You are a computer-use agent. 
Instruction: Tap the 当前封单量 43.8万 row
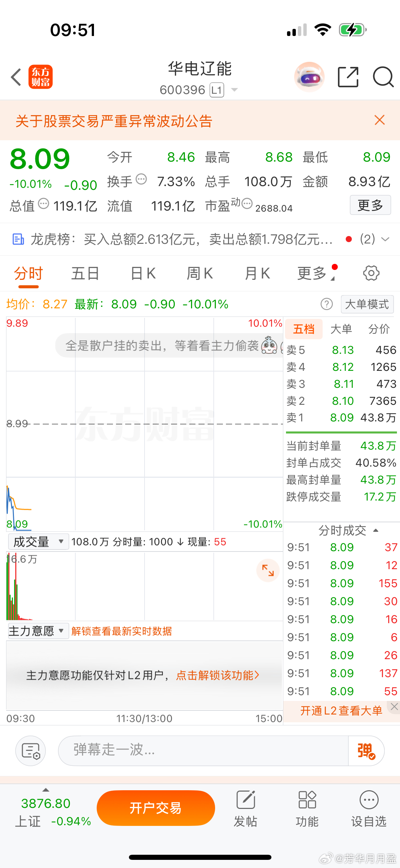[x=341, y=446]
